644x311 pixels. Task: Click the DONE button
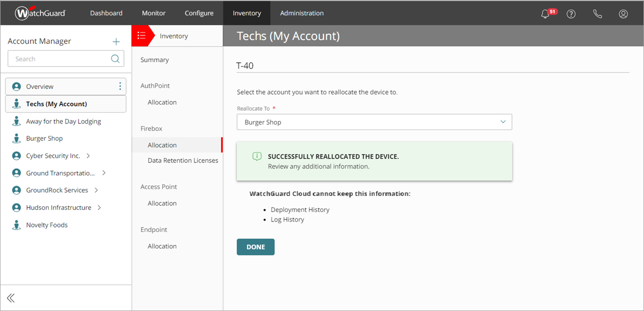pos(255,246)
